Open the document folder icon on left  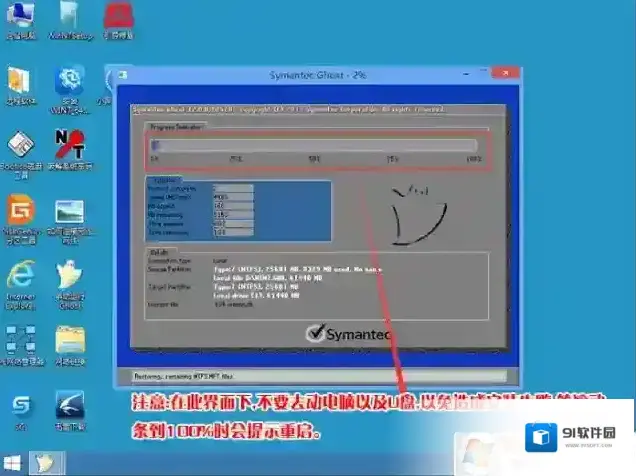pyautogui.click(x=18, y=82)
